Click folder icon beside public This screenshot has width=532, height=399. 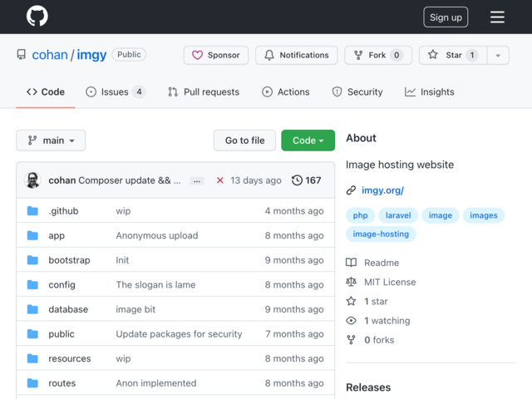32,334
